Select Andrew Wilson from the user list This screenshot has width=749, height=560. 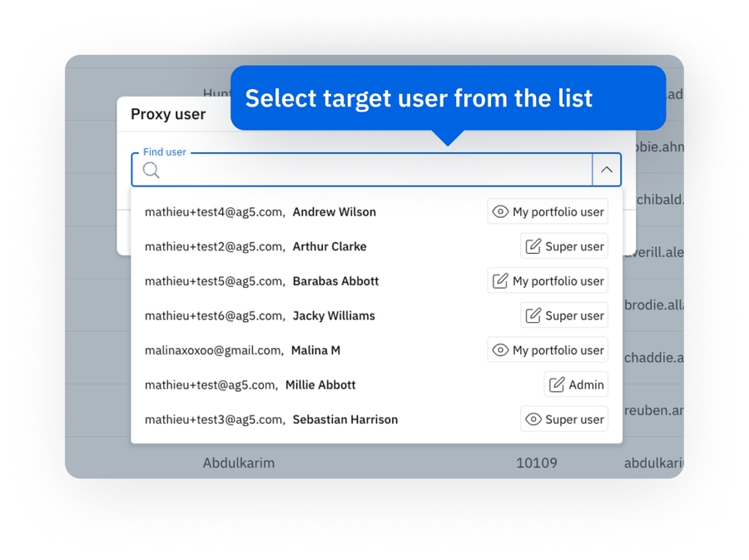coord(334,212)
